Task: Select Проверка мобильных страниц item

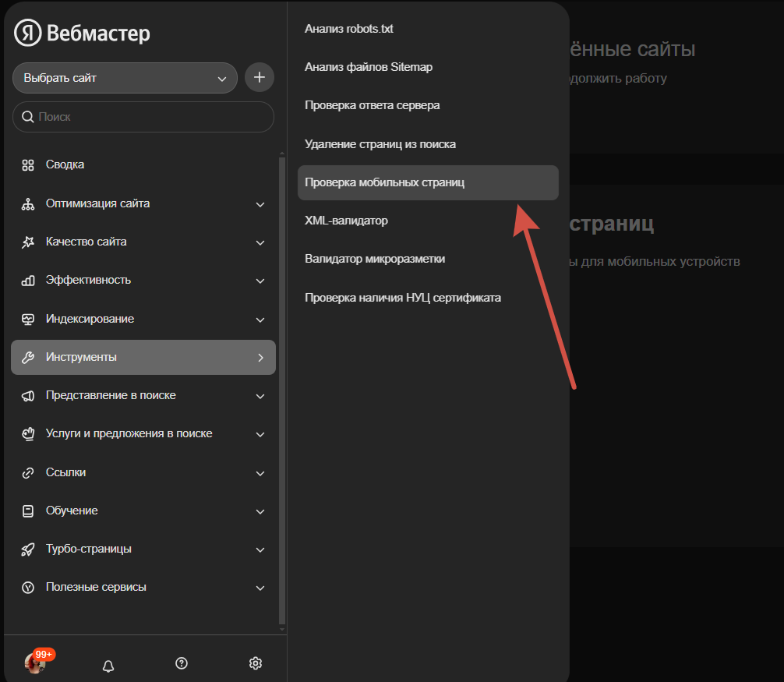Action: pyautogui.click(x=428, y=182)
